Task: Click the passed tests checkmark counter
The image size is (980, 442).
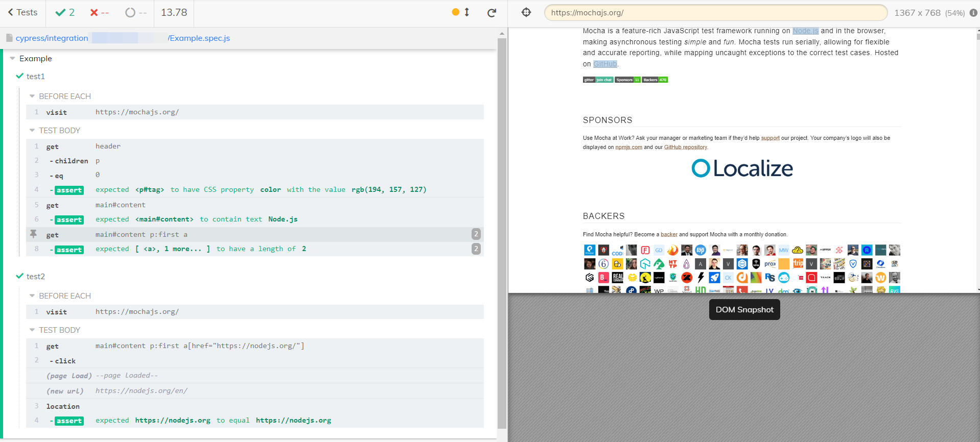Action: pos(65,13)
